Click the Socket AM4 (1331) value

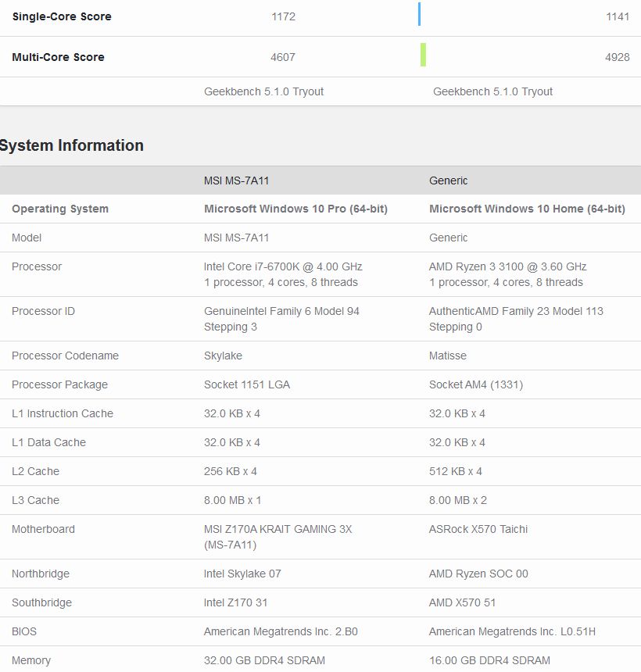(476, 384)
